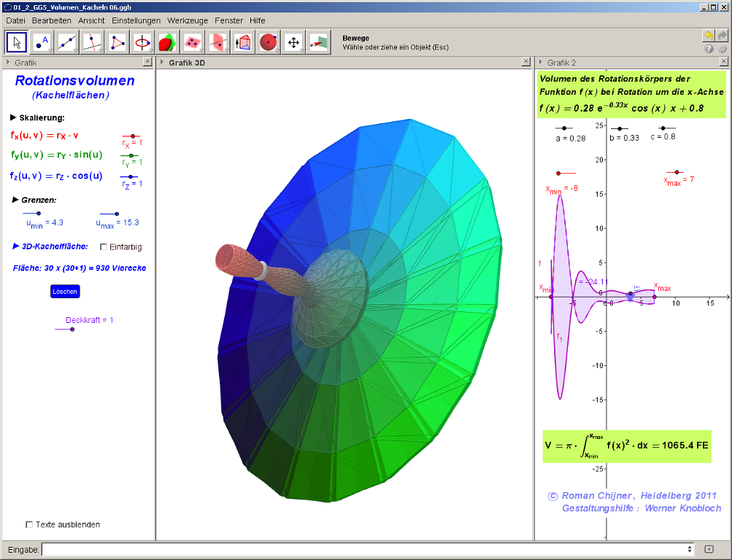Choose the Line through two points tool
Image resolution: width=732 pixels, height=560 pixels.
pyautogui.click(x=67, y=42)
